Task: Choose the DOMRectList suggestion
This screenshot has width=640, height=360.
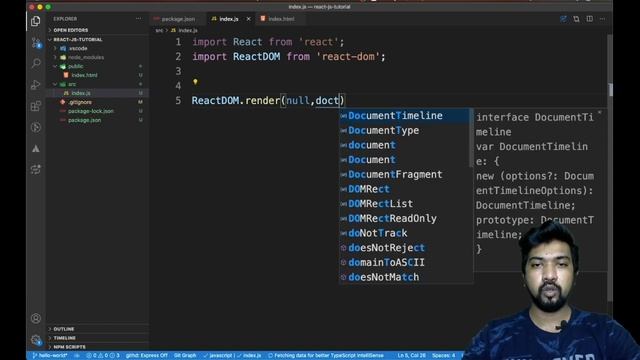Action: (x=404, y=204)
